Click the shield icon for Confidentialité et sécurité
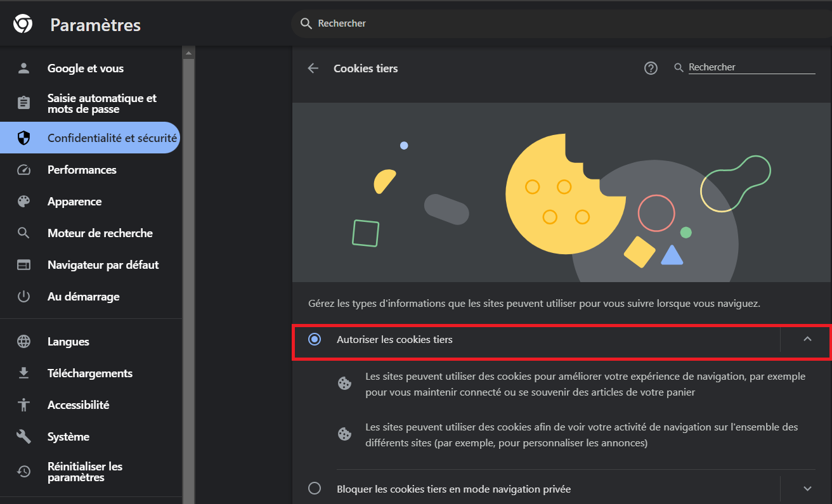 tap(23, 138)
